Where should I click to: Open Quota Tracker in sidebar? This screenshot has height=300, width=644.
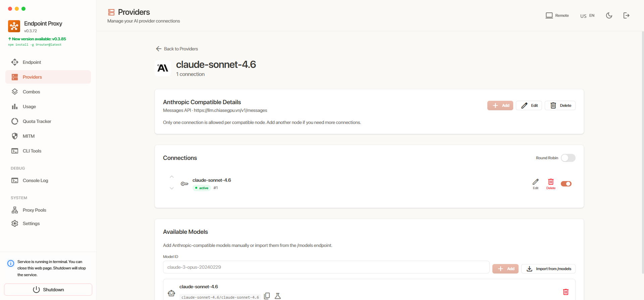(48, 121)
